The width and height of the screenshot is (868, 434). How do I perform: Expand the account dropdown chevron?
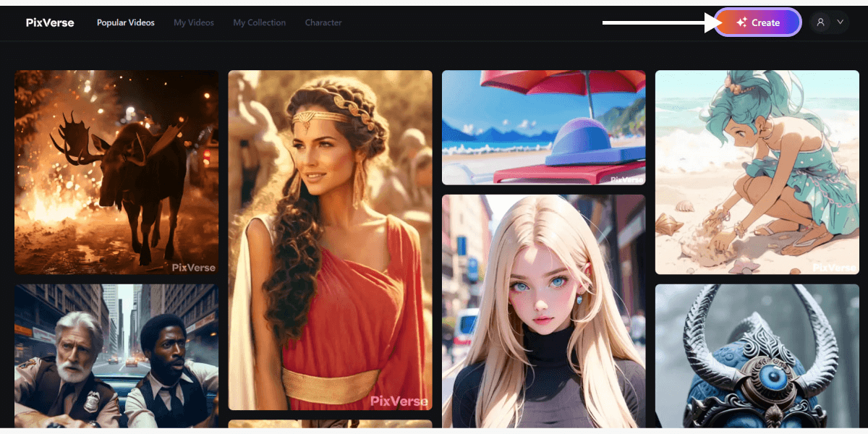840,22
